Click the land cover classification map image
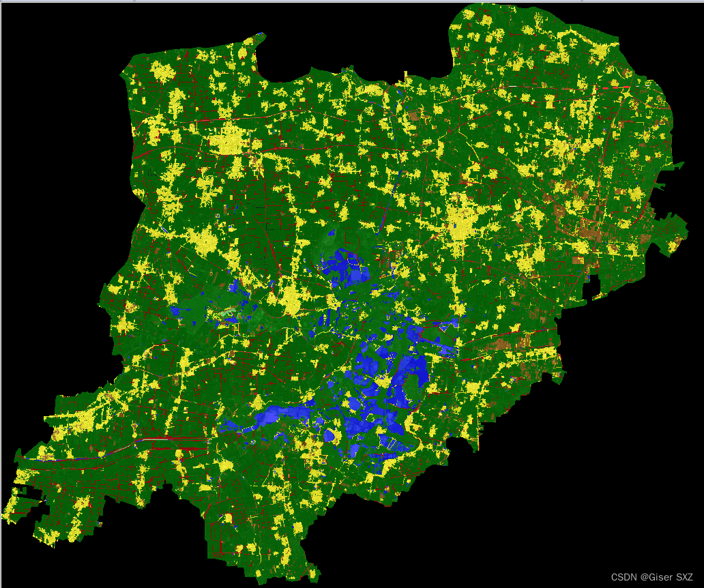Viewport: 704px width, 588px height. [x=352, y=295]
